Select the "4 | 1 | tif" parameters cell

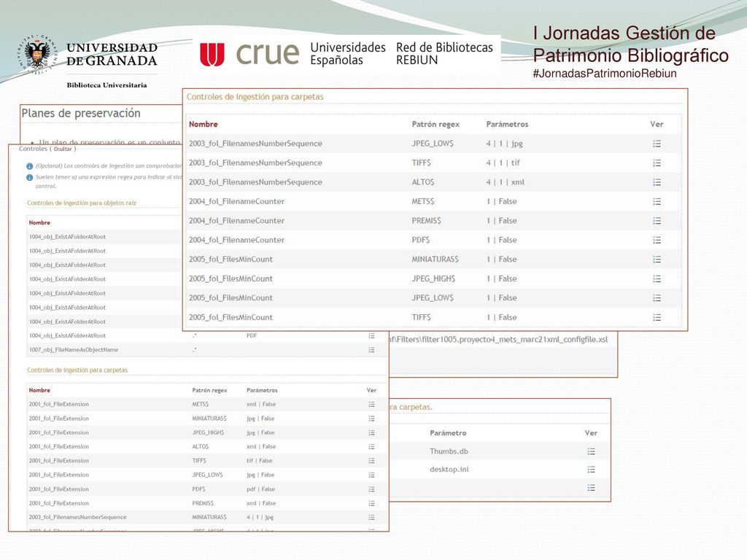pos(503,163)
